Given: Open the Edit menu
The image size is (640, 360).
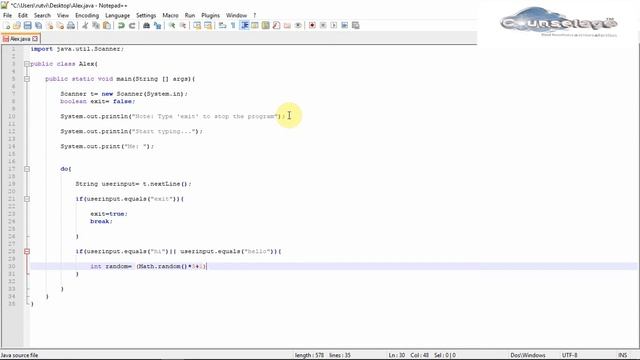Looking at the screenshot, I should [23, 16].
